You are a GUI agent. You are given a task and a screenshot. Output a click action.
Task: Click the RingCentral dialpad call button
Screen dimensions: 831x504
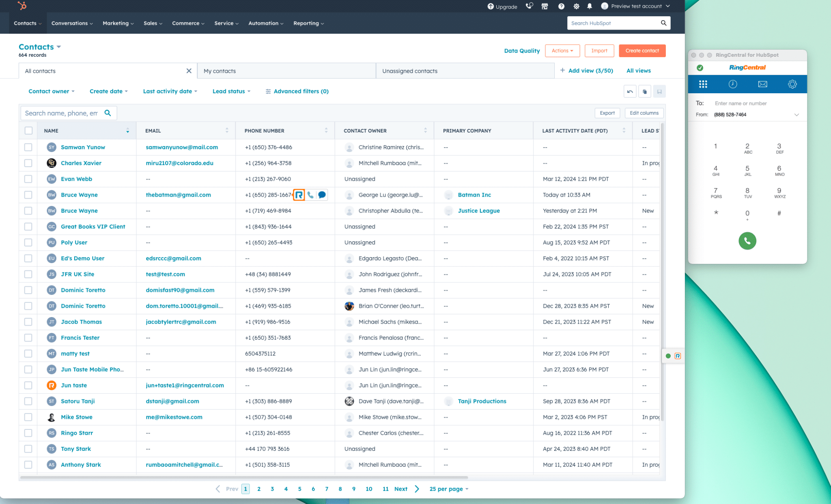coord(747,240)
